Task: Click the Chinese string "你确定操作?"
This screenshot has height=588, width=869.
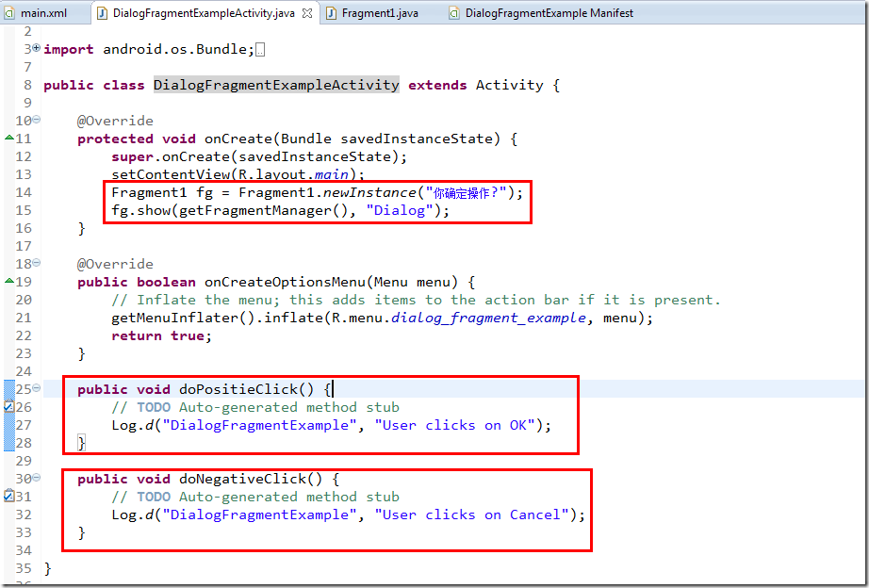Action: pos(467,193)
